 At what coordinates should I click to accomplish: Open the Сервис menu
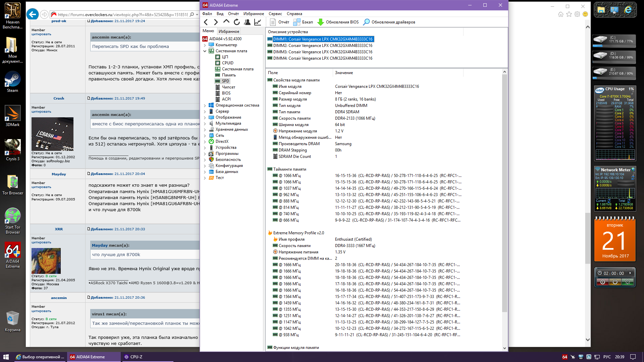pos(275,14)
